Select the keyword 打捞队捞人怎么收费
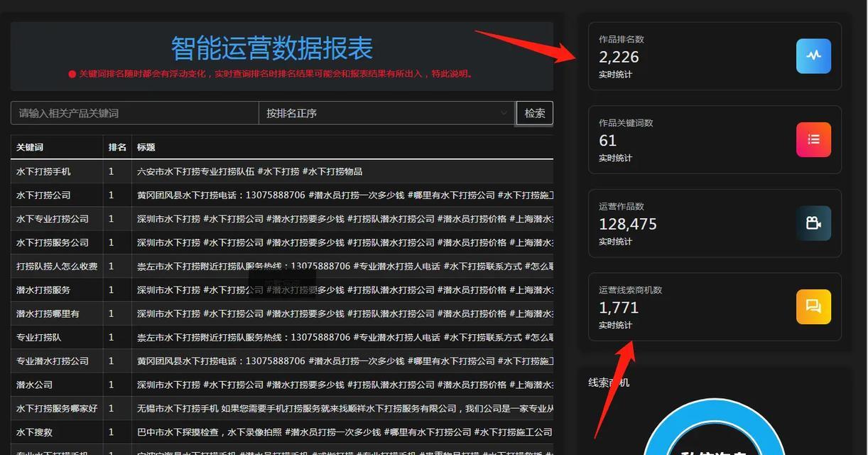The image size is (868, 455). [57, 266]
